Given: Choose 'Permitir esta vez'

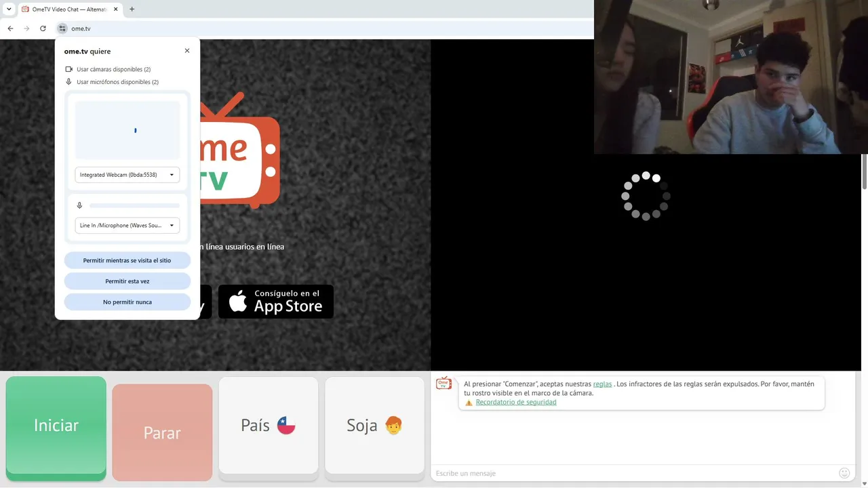Looking at the screenshot, I should point(127,281).
